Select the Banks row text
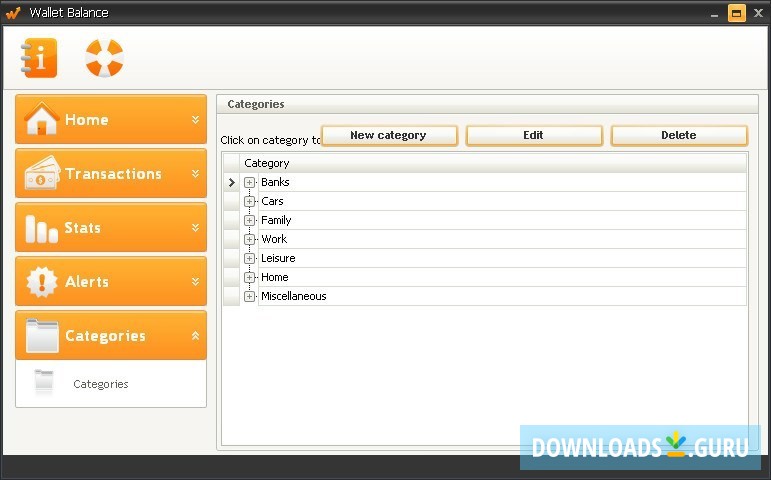This screenshot has width=771, height=480. (275, 182)
